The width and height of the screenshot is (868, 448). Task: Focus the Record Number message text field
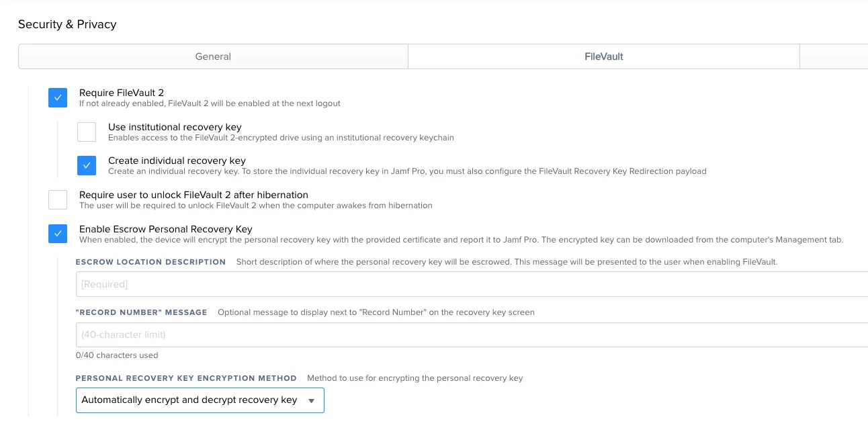point(470,334)
